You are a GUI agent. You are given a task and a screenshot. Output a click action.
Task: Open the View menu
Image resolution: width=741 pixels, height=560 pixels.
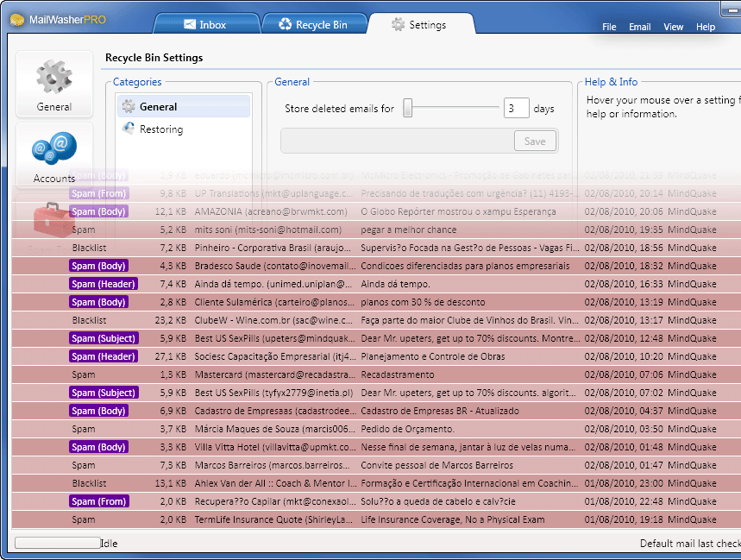[673, 27]
